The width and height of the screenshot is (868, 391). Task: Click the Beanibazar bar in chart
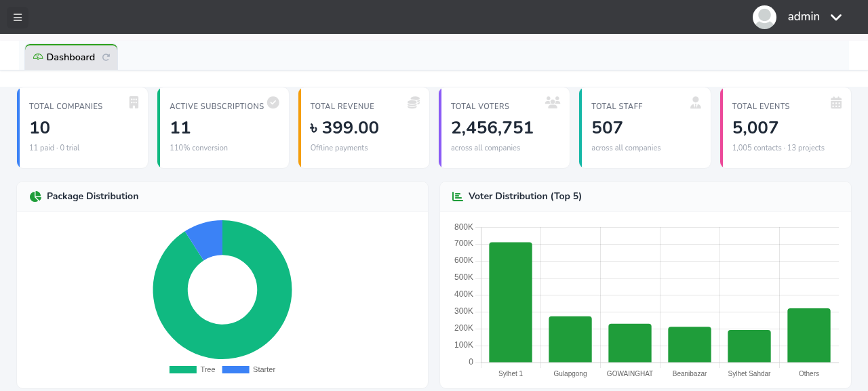point(690,345)
